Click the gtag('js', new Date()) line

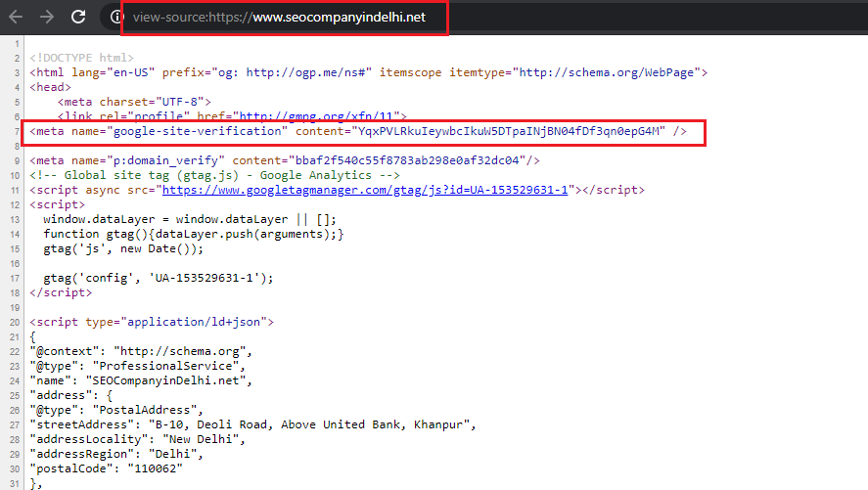[x=123, y=248]
